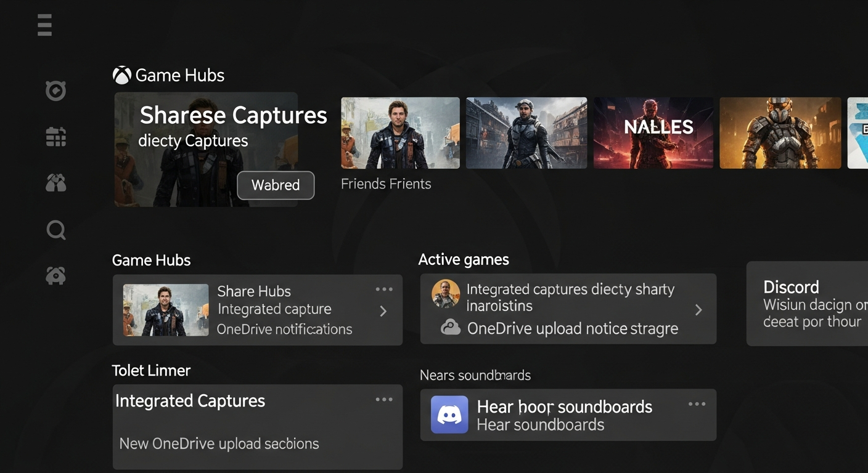
Task: Open the NALLES game thumbnail
Action: tap(653, 132)
